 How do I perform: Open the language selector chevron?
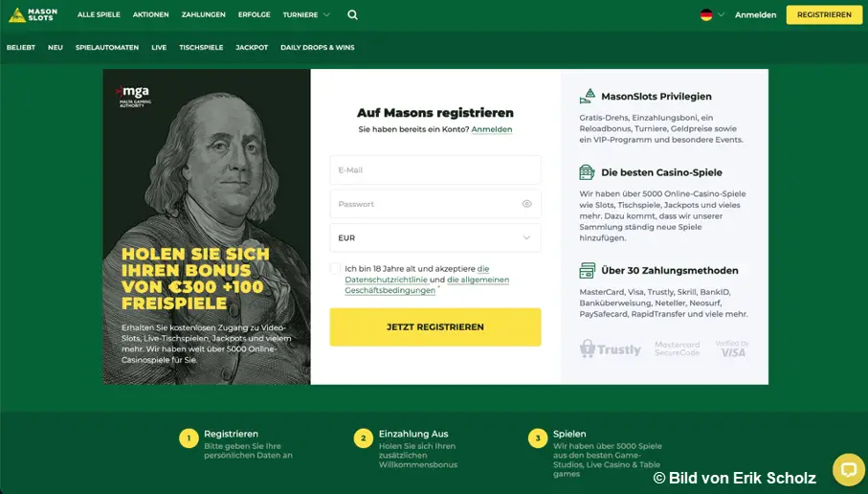click(721, 15)
